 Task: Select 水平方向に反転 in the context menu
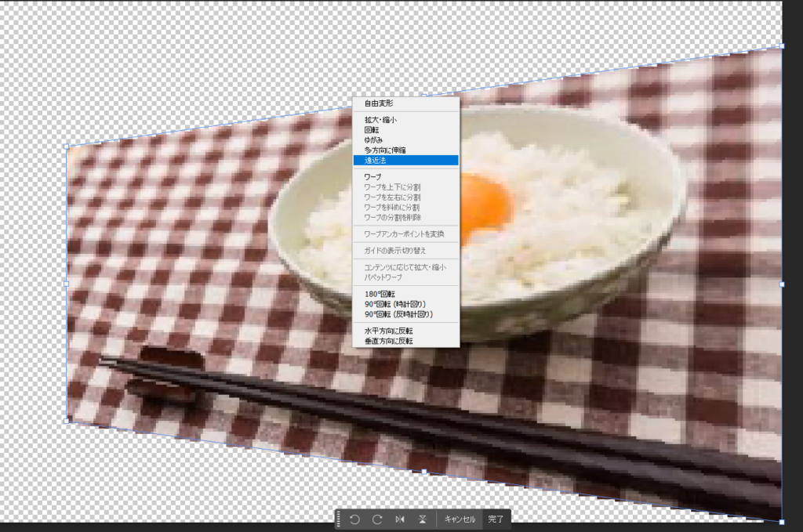[x=388, y=331]
